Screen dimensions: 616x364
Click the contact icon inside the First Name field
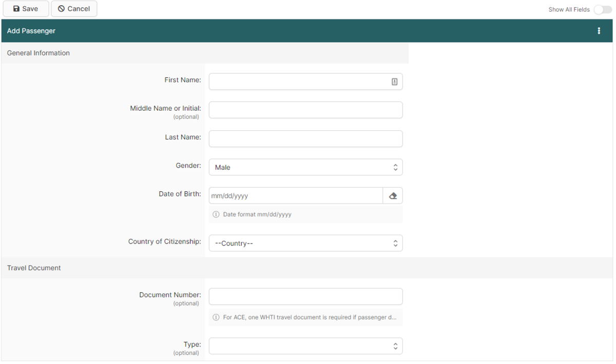pos(394,81)
